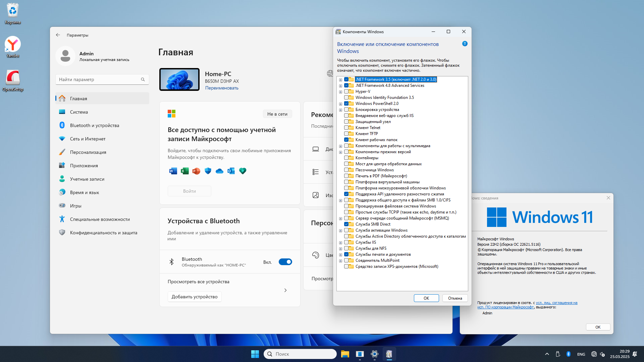Click the back arrow in Параметры
644x362 pixels.
(58, 35)
